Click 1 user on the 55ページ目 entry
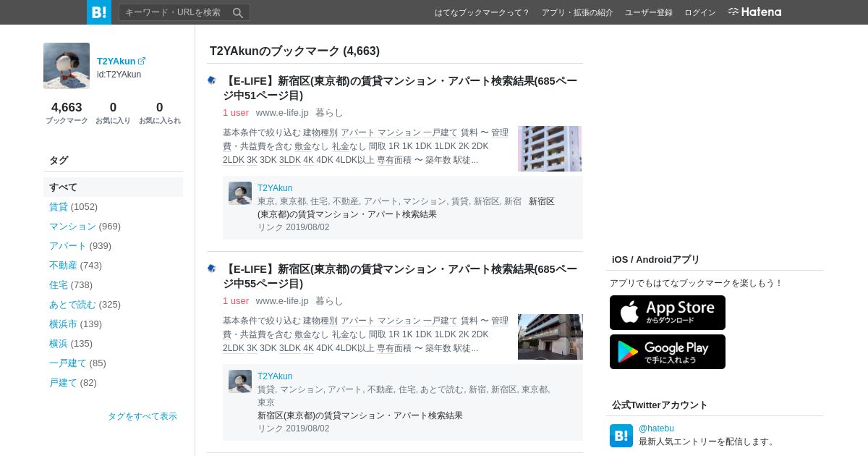The height and width of the screenshot is (456, 868). (x=236, y=300)
